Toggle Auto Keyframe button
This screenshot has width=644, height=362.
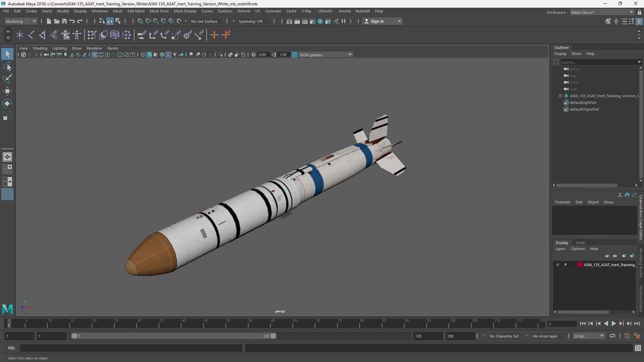point(627,336)
